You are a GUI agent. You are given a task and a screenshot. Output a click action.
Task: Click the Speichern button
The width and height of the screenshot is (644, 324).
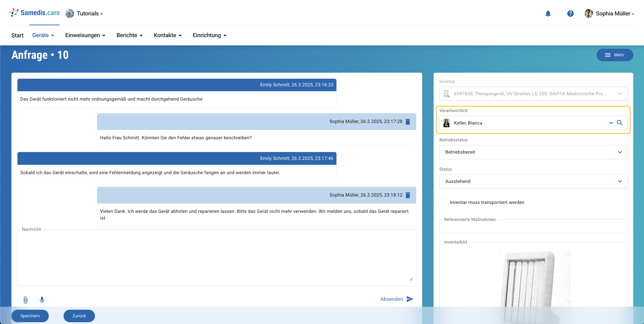pos(30,316)
